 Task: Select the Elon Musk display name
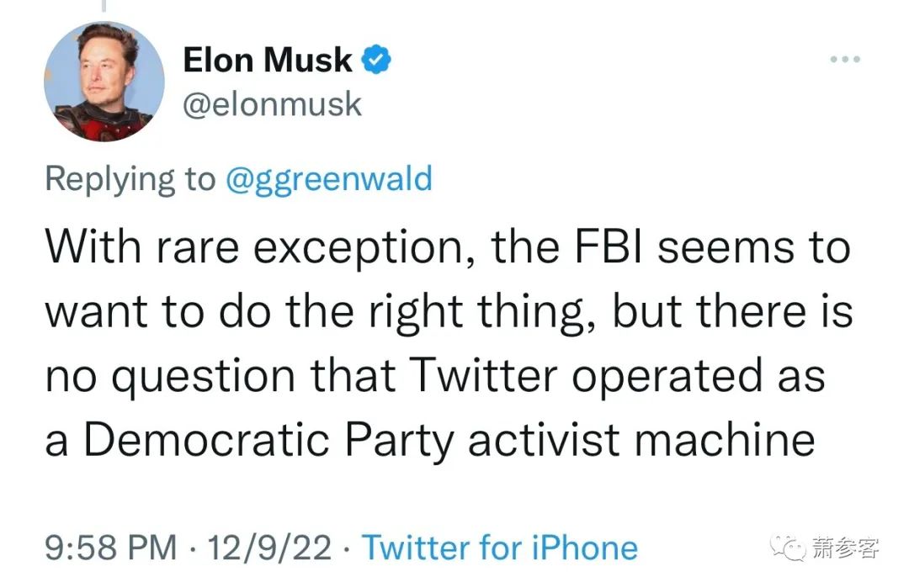tap(268, 60)
